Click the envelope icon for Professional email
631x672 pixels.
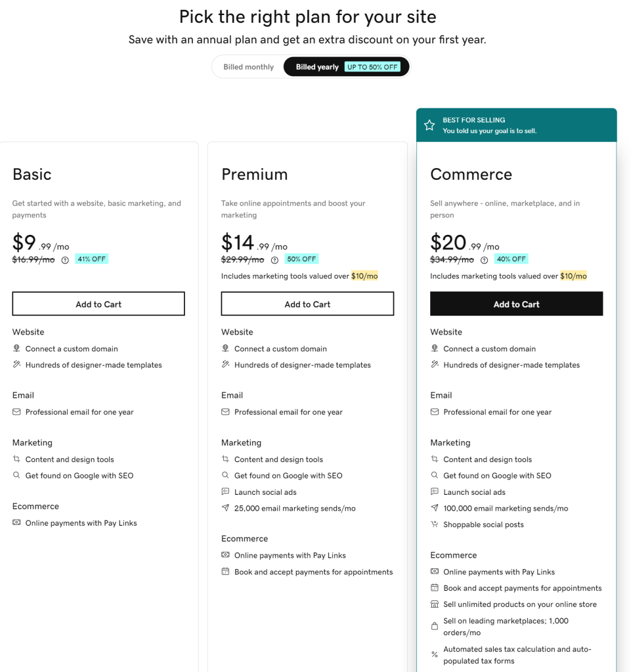click(17, 412)
